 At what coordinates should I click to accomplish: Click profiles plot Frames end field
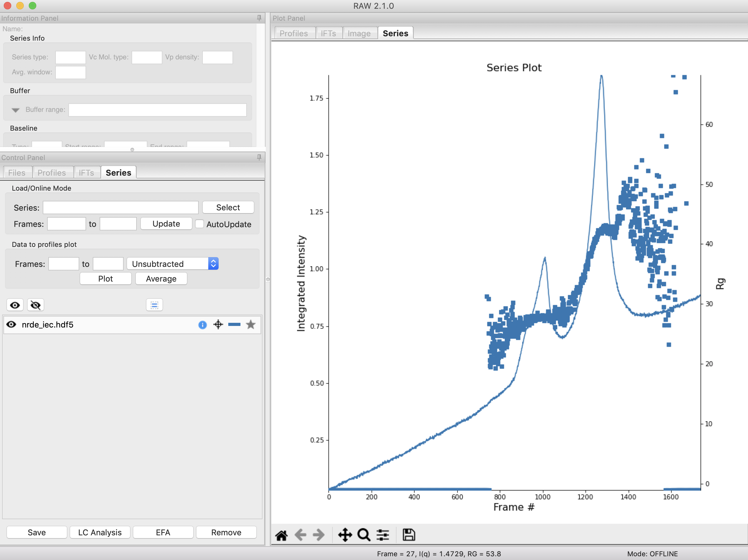click(108, 264)
